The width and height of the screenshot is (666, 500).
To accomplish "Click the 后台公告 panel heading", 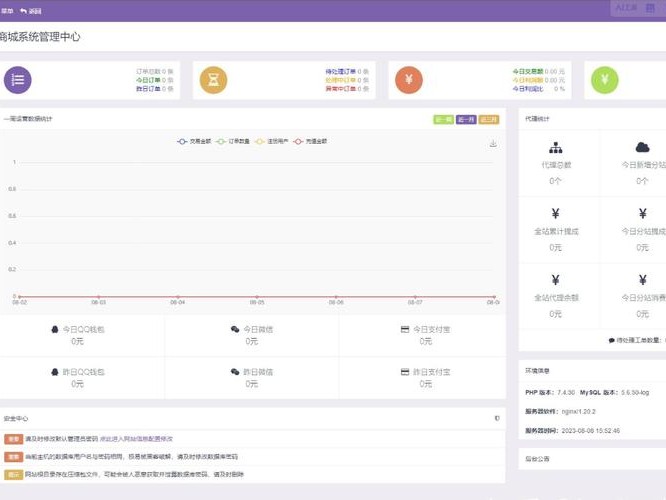I will coord(537,459).
